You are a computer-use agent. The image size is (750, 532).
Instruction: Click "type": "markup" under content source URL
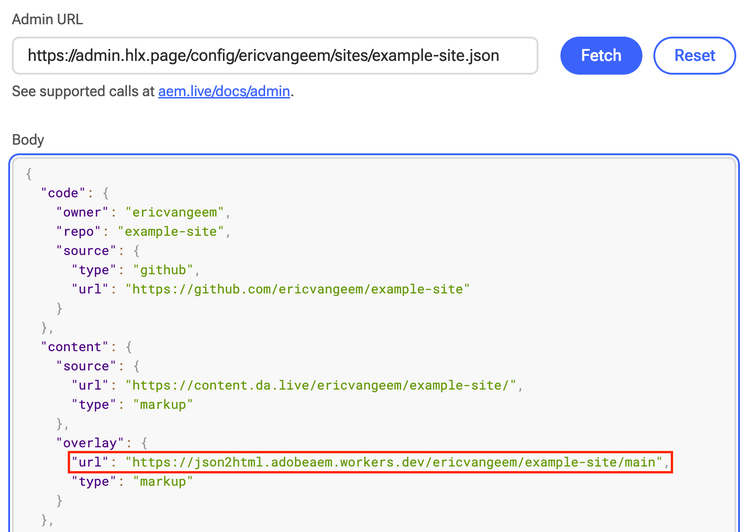[x=131, y=404]
